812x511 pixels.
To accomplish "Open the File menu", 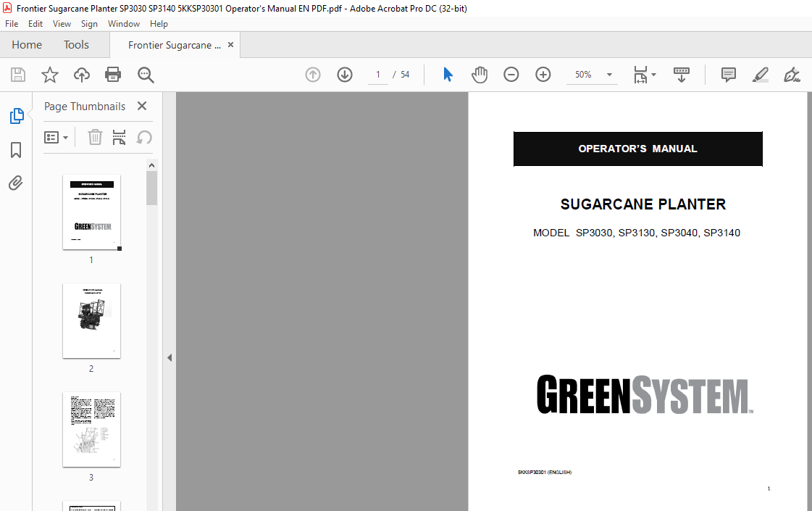I will tap(12, 24).
